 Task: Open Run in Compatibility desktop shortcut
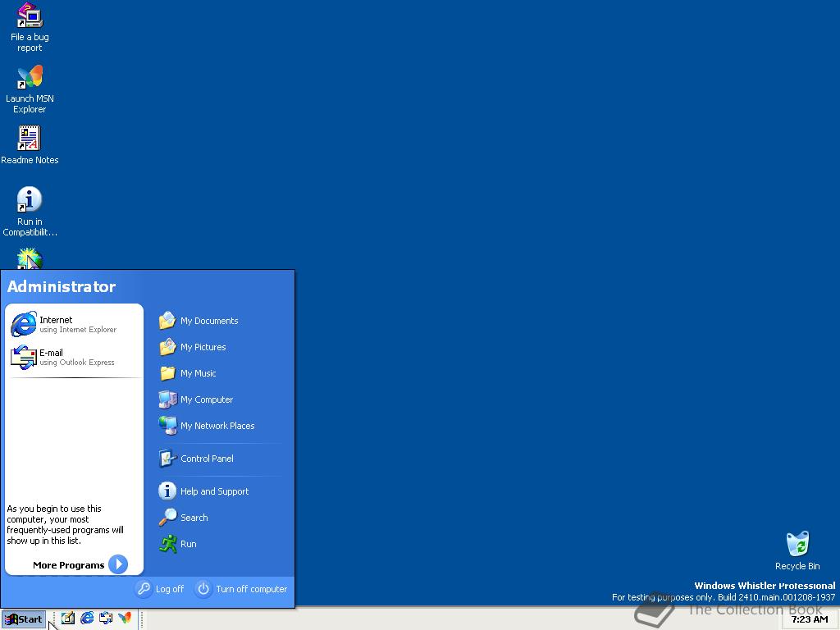[30, 212]
